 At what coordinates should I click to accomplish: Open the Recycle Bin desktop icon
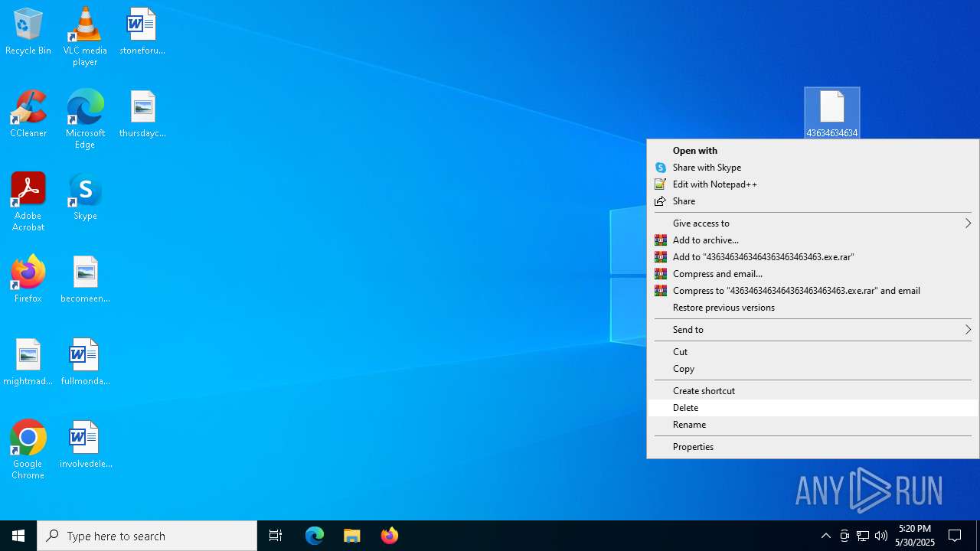(28, 32)
